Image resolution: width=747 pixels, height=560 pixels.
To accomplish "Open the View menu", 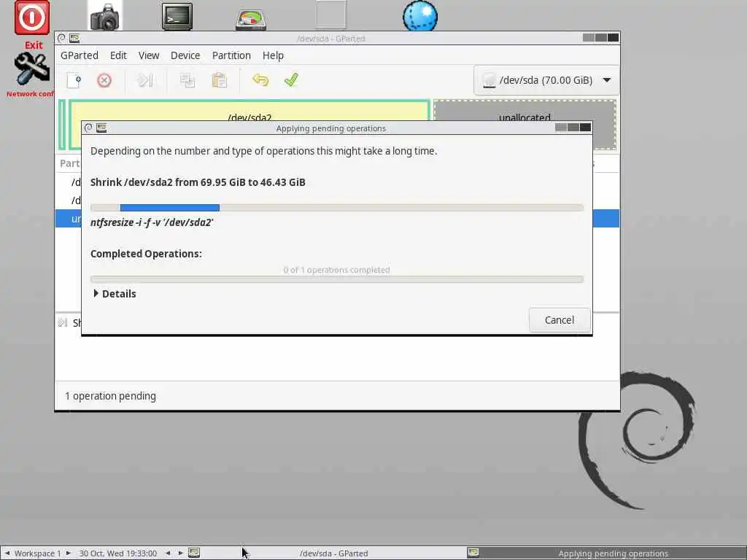I will pos(149,55).
